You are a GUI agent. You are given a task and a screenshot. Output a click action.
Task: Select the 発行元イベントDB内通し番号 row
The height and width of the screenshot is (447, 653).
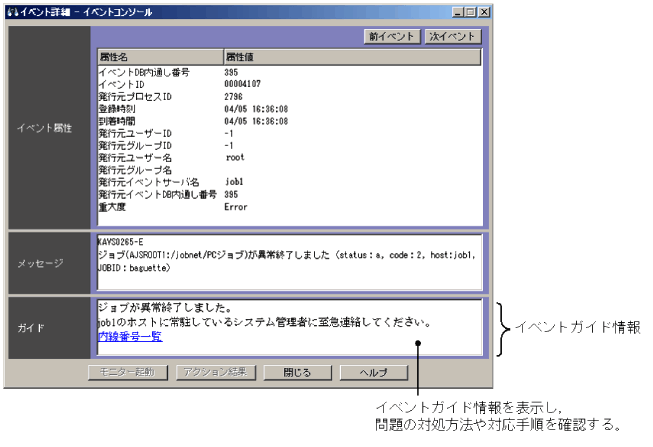coord(289,195)
